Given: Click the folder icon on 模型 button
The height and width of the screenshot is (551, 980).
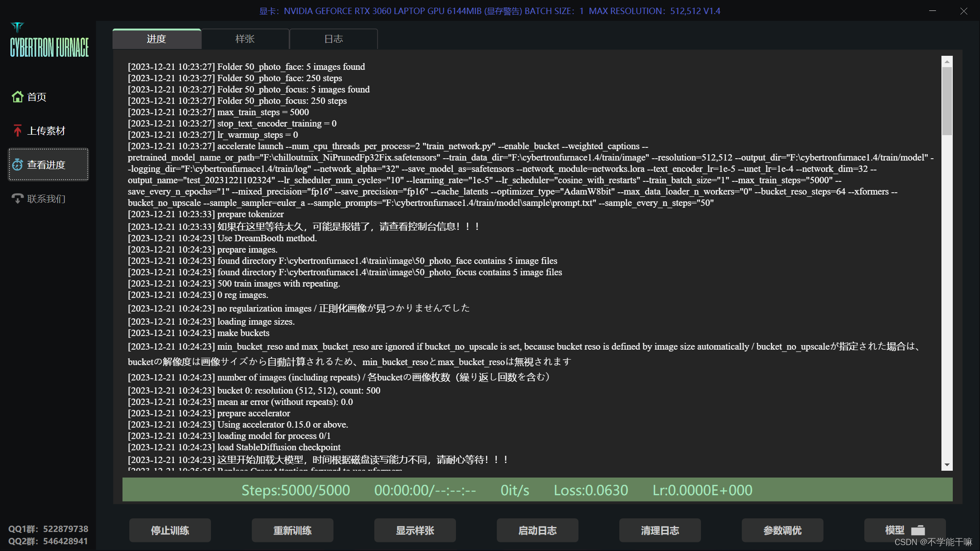Looking at the screenshot, I should (918, 530).
